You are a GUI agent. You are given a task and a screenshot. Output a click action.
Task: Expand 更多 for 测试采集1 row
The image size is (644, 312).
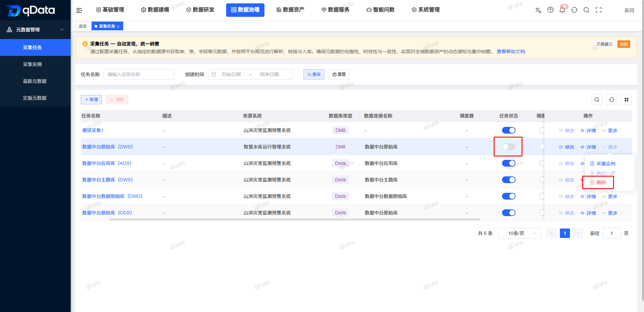[610, 131]
